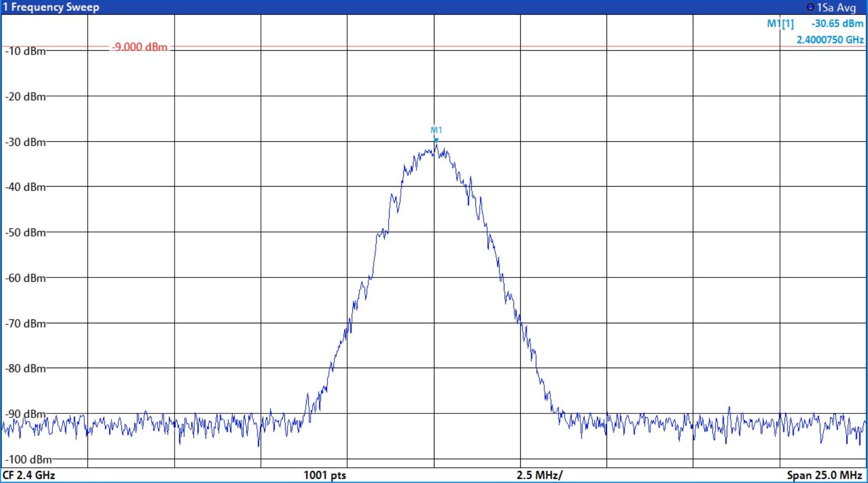Click the '-30 dBm' axis label
The image size is (868, 483).
coord(25,142)
